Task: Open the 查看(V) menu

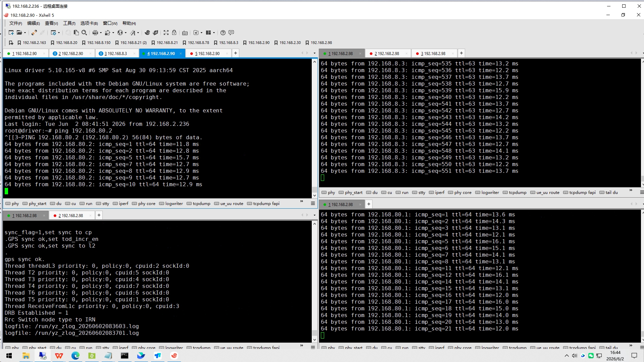Action: click(51, 23)
